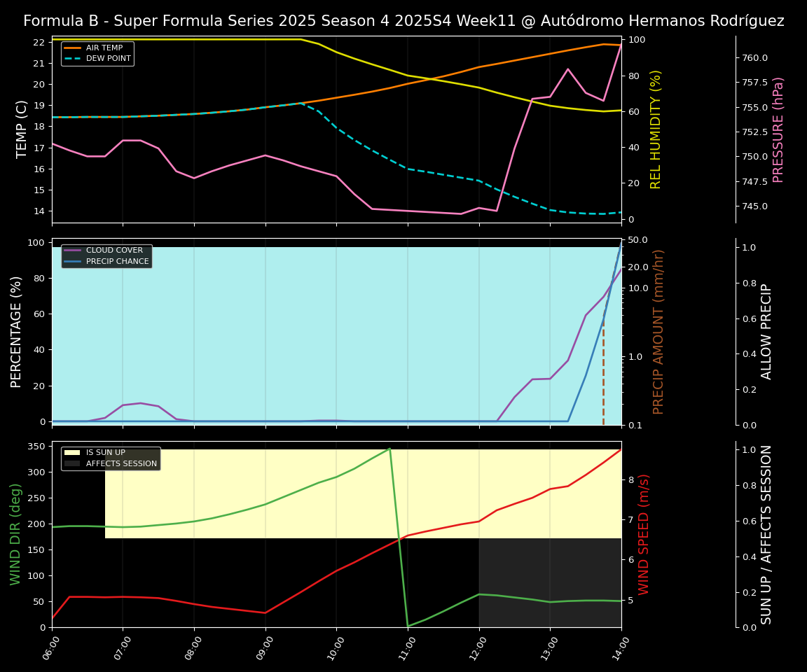Screen dimensions: 807x672
Task: Click the 14:00 time tick label
Action: (x=621, y=647)
